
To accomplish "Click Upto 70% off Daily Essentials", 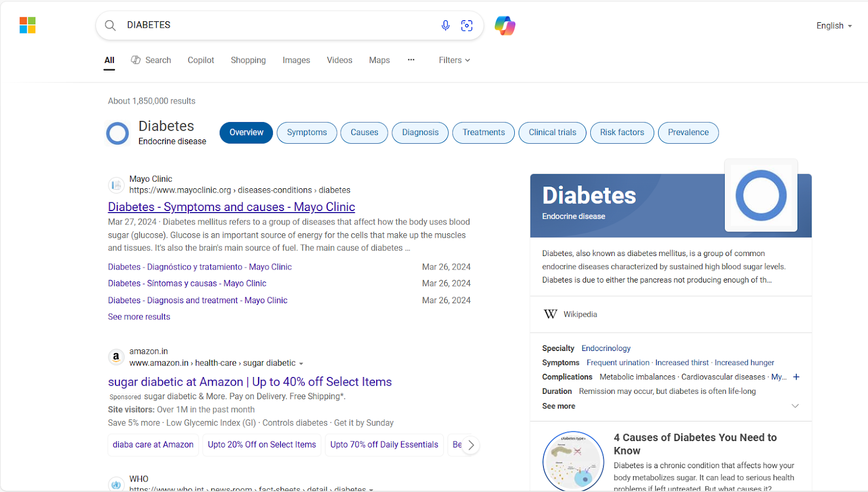I will (384, 445).
